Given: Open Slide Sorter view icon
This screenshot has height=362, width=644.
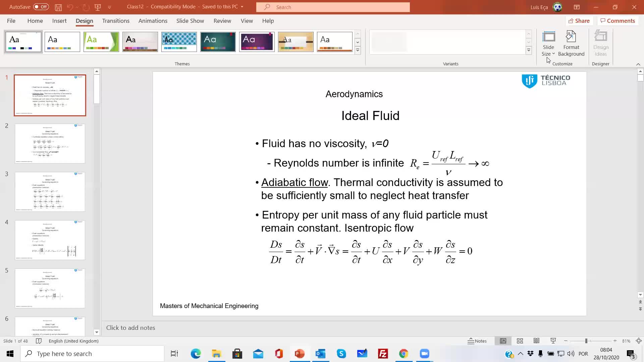Looking at the screenshot, I should point(520,341).
